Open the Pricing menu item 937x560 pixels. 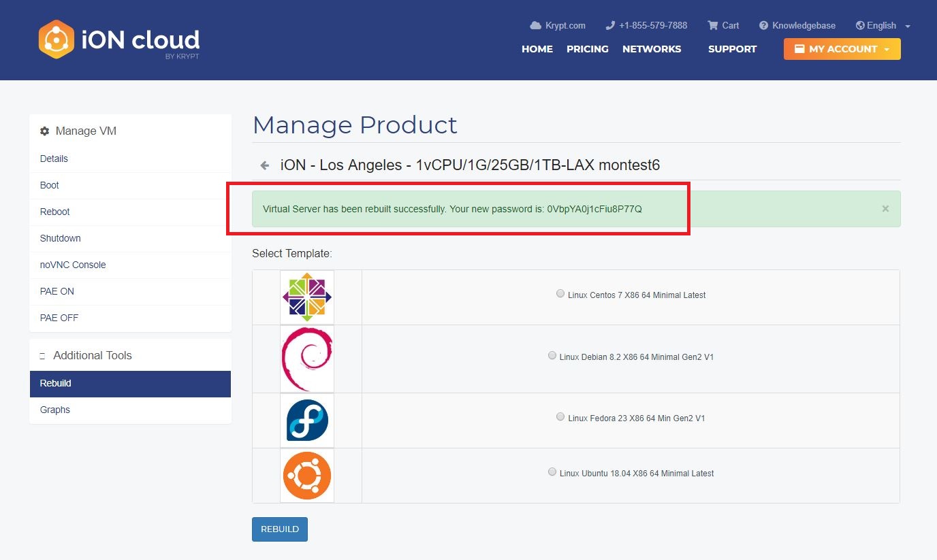click(x=588, y=49)
